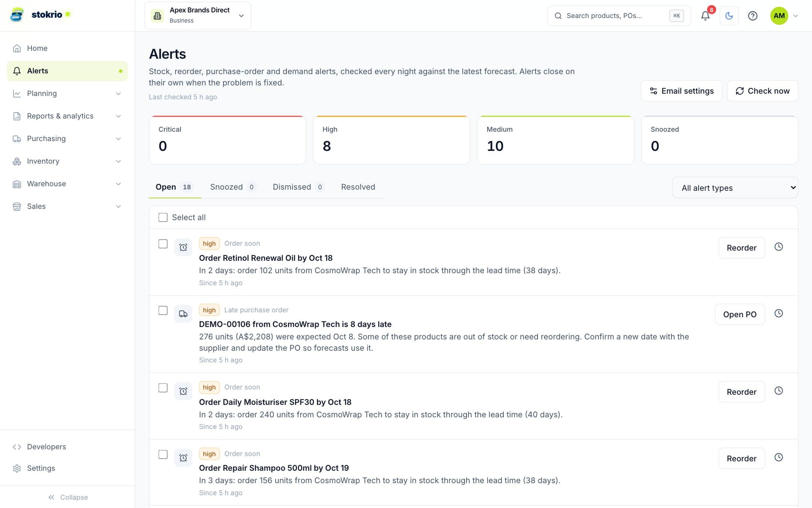
Task: Expand the Planning menu chevron
Action: coord(118,93)
